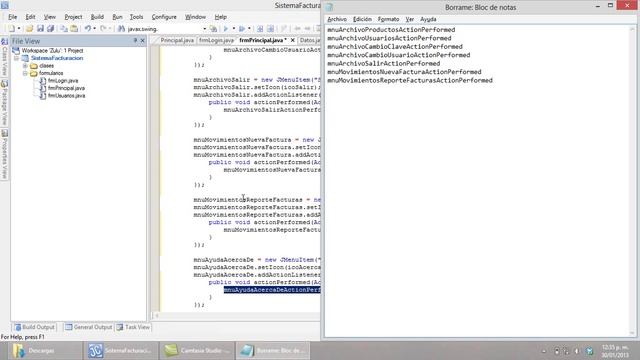Open the Configure menu

(x=164, y=17)
